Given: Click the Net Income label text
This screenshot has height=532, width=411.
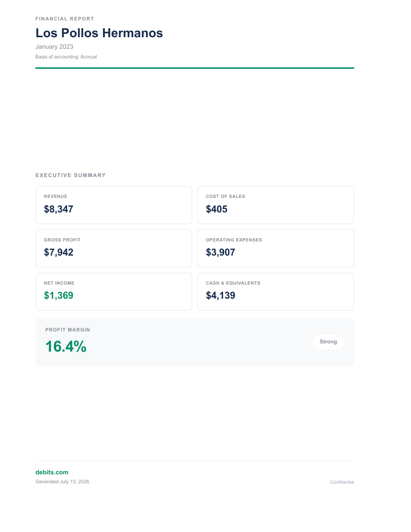Looking at the screenshot, I should coord(59,283).
